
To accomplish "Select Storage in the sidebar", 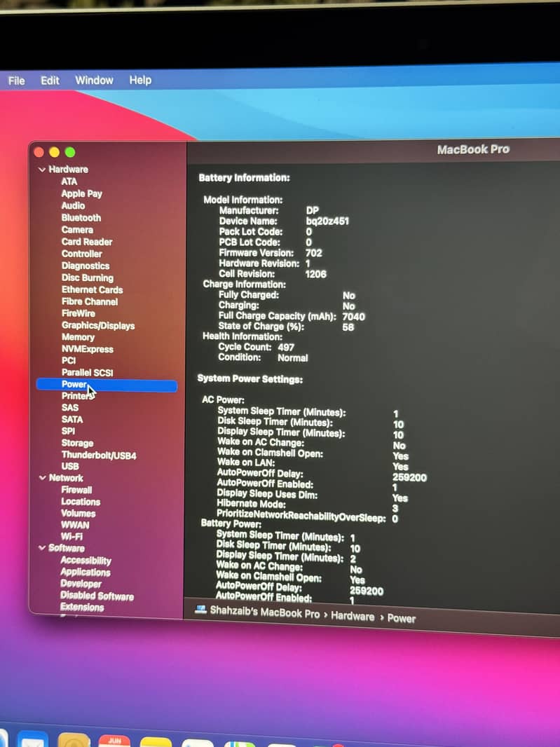I will (77, 443).
